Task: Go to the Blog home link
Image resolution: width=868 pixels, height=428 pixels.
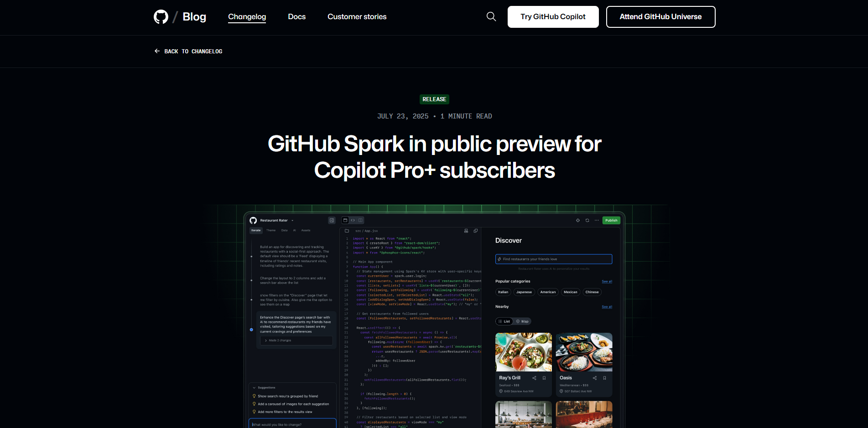Action: (194, 17)
